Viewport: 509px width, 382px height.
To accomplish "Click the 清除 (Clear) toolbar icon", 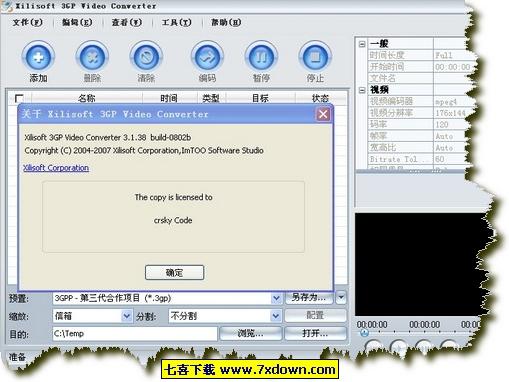I will [146, 57].
